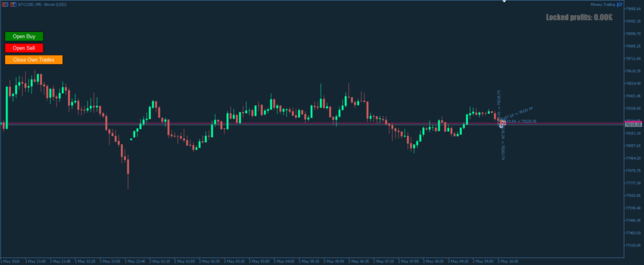Click the 78057.65 price scale value

(633, 146)
